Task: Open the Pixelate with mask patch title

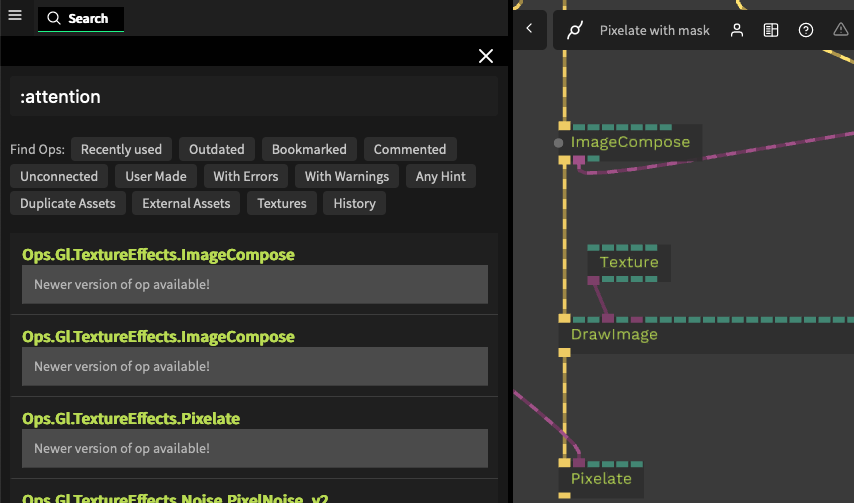Action: click(x=655, y=30)
